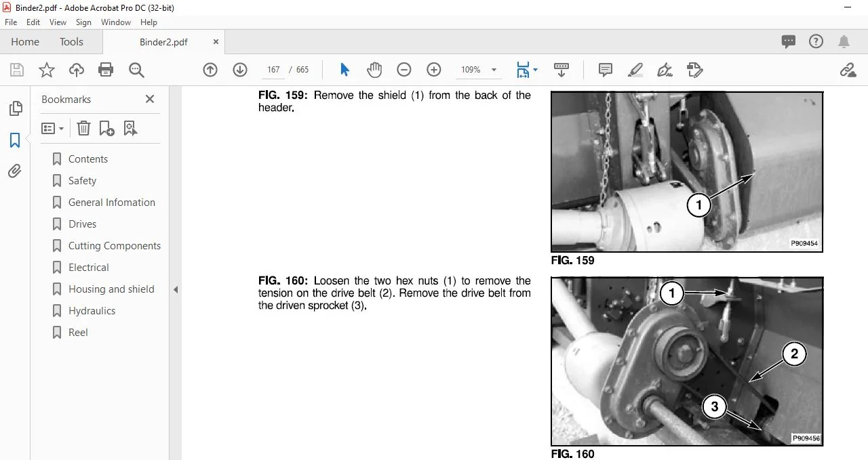Open the Drives bookmark
Image resolution: width=868 pixels, height=460 pixels.
tap(82, 224)
